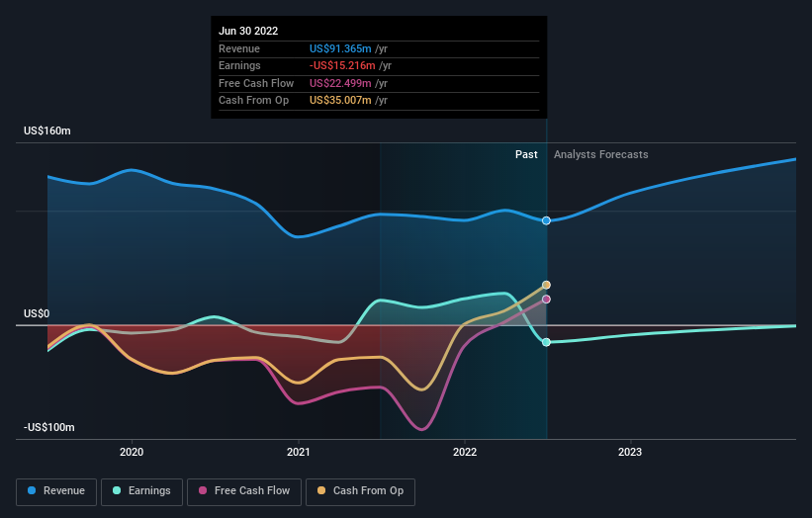This screenshot has width=812, height=518.
Task: Click the US$91.365m revenue value in tooltip
Action: point(340,48)
